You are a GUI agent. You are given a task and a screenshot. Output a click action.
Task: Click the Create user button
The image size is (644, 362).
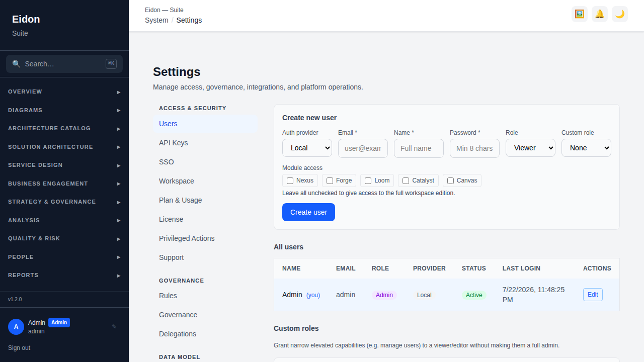coord(308,212)
